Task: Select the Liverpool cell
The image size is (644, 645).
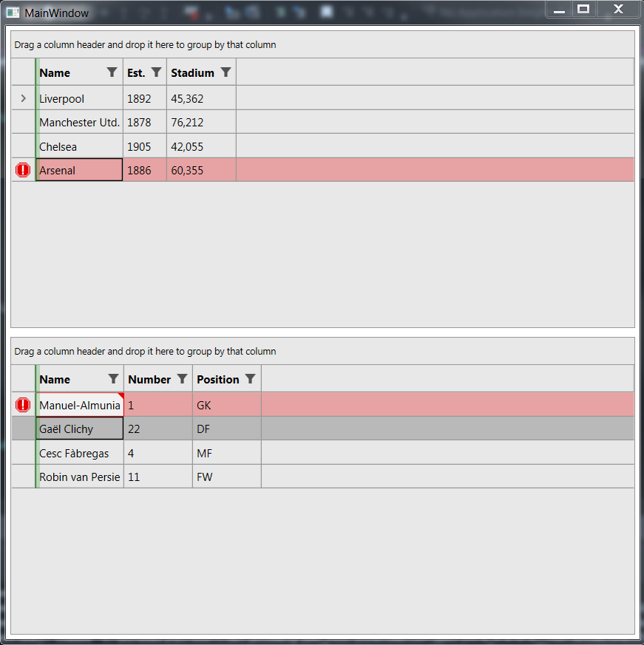Action: pyautogui.click(x=80, y=98)
